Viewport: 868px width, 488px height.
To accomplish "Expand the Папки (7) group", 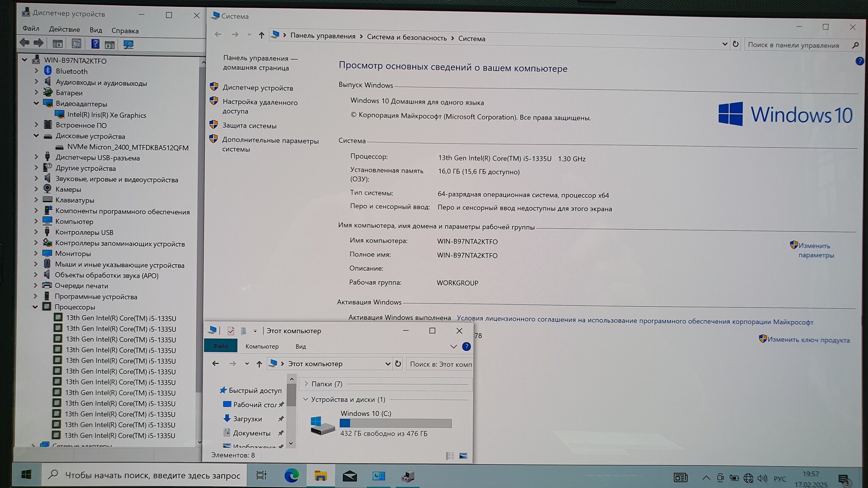I will click(306, 383).
